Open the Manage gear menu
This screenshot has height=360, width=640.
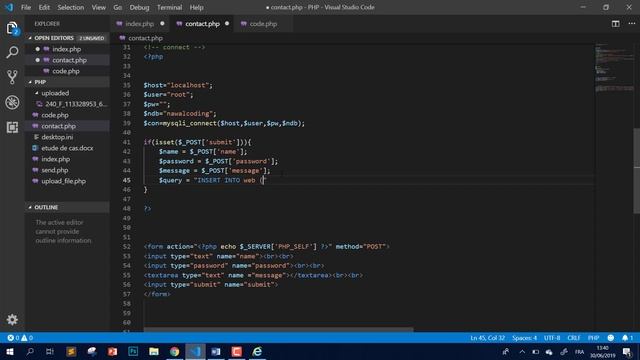tap(12, 320)
